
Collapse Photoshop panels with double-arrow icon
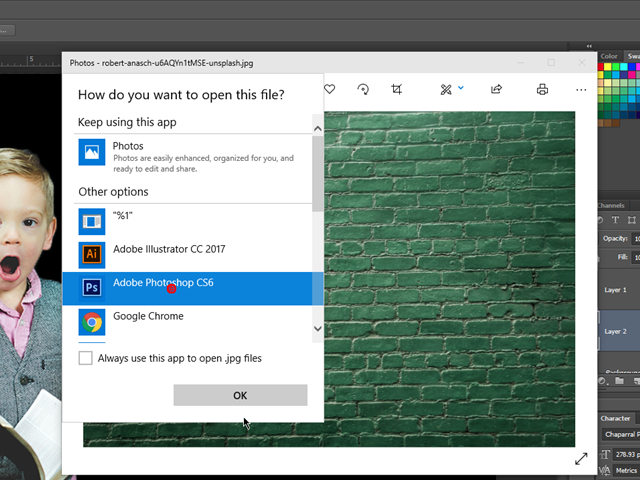point(589,46)
